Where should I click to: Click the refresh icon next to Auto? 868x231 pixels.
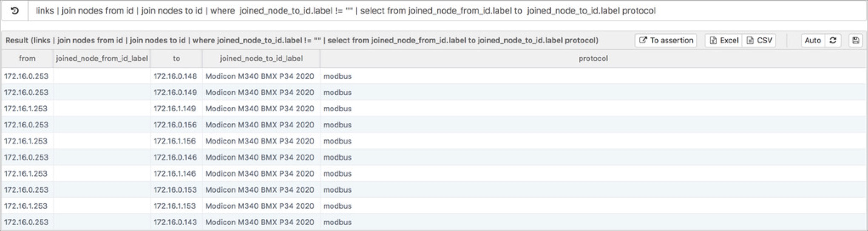(x=833, y=40)
